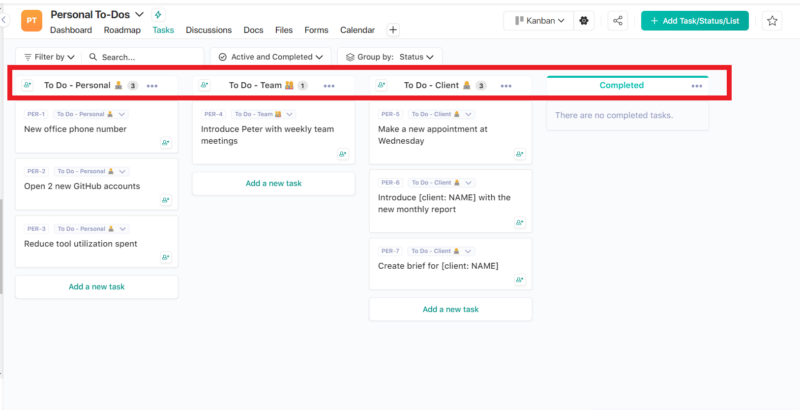Open three-dot menu of To Do - Client column
Image resolution: width=800 pixels, height=410 pixels.
tap(506, 86)
